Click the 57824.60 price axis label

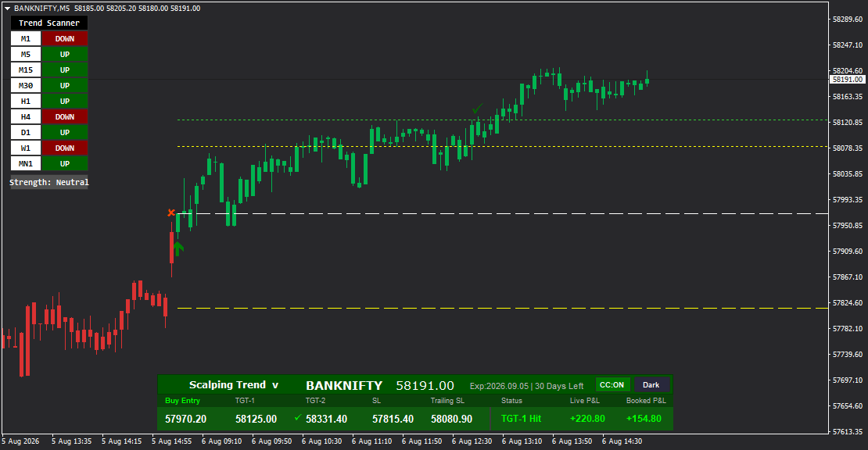(847, 303)
